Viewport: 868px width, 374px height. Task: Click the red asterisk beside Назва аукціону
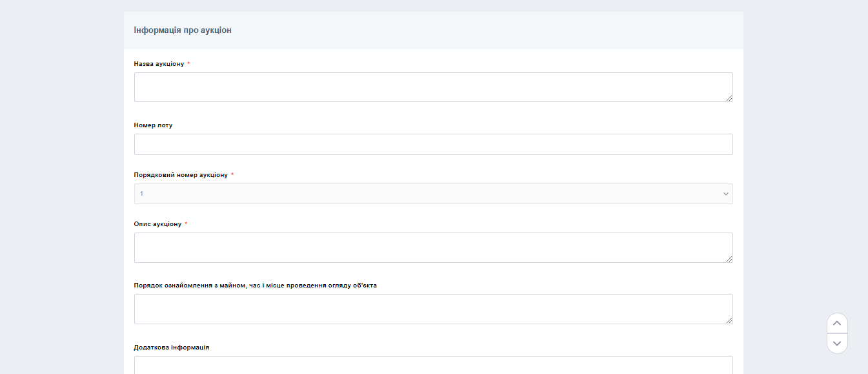[x=188, y=64]
